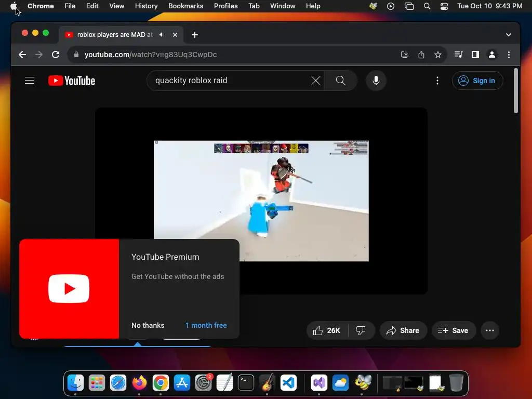Click the video player frame
Screen dimensions: 532x399
coord(261,201)
